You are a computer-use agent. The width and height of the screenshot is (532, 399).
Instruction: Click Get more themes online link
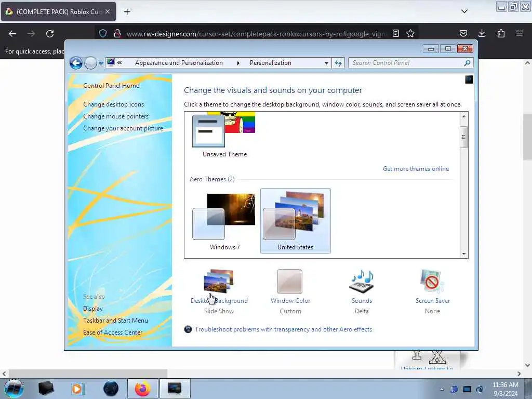pos(416,169)
